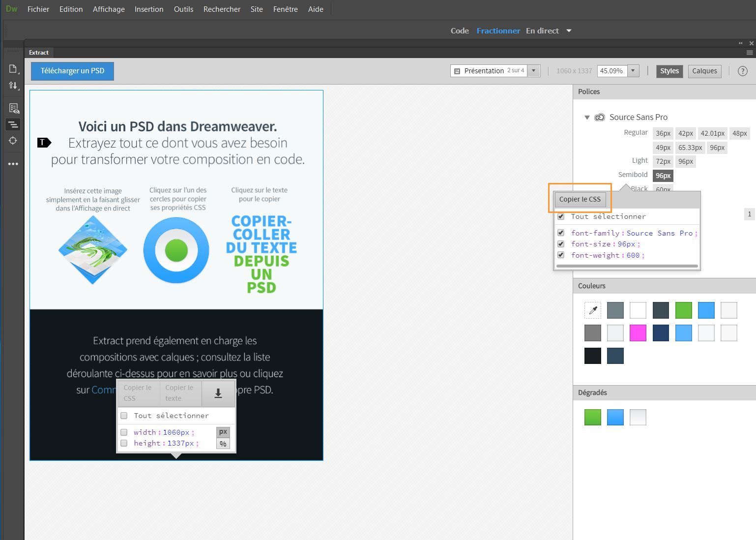Viewport: 756px width, 540px height.
Task: Open the Affichage menu
Action: [x=109, y=9]
